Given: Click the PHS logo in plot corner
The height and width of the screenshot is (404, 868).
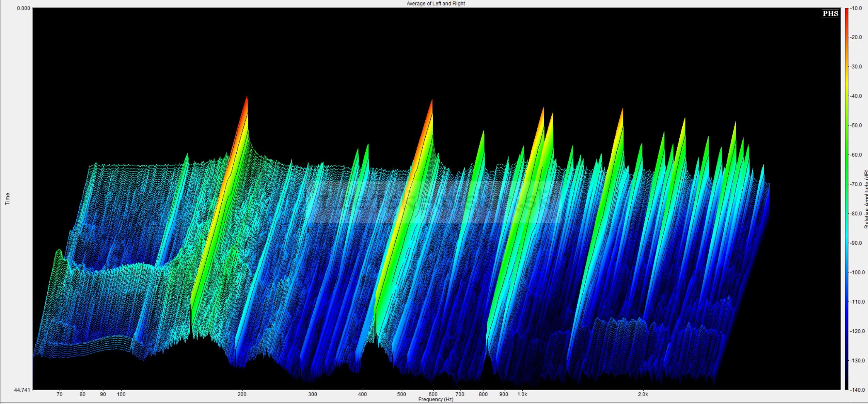Looking at the screenshot, I should click(x=830, y=14).
